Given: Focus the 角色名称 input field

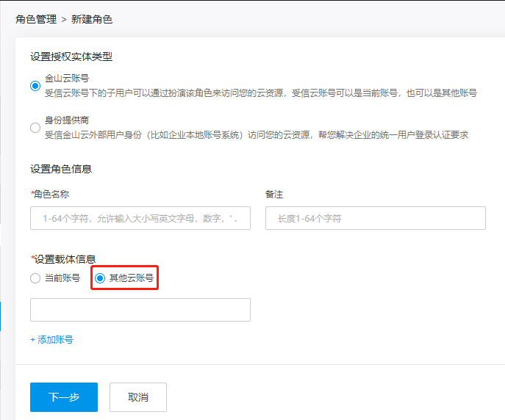Looking at the screenshot, I should (x=140, y=218).
